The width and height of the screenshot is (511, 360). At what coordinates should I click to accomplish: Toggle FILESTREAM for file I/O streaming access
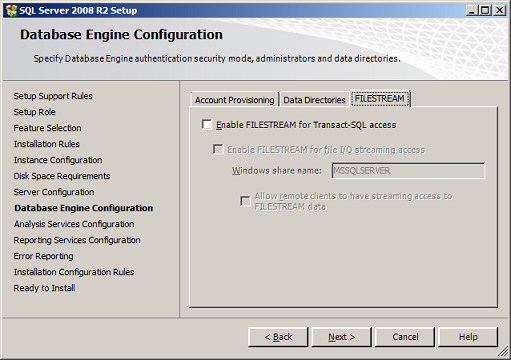[218, 149]
